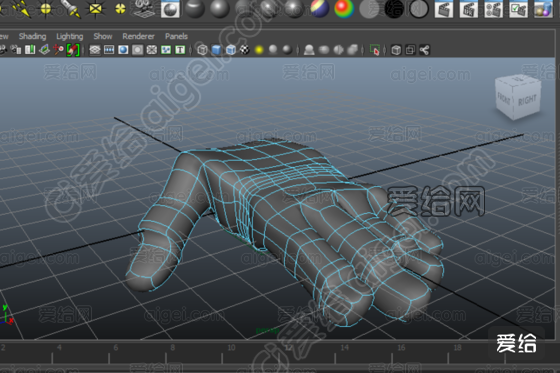Toggle field chart display
This screenshot has height=373, width=560.
coord(152,50)
